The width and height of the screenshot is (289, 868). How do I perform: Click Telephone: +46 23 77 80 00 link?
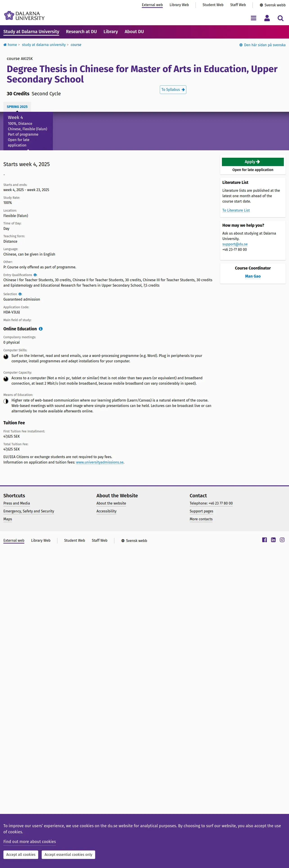point(211,503)
